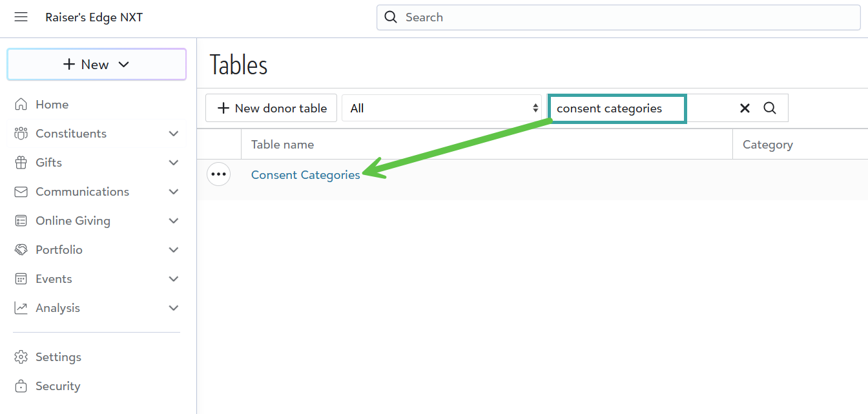The height and width of the screenshot is (414, 868).
Task: Click the Settings gear icon
Action: [x=21, y=357]
